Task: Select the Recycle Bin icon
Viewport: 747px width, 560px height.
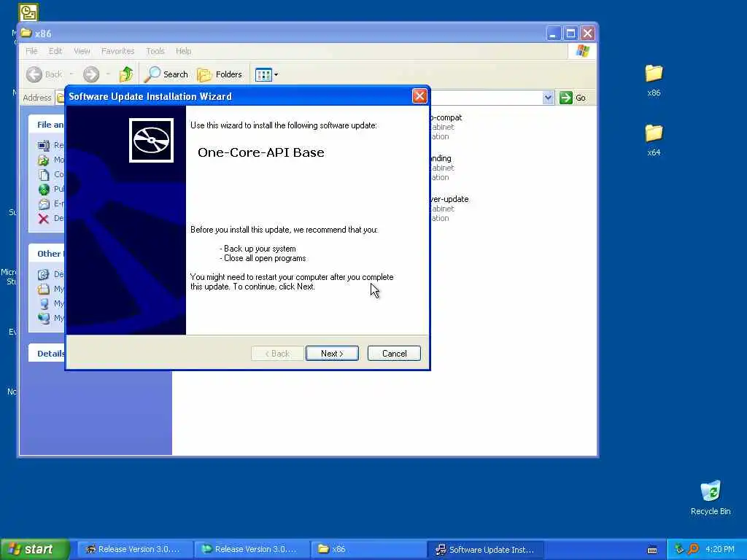Action: [711, 497]
